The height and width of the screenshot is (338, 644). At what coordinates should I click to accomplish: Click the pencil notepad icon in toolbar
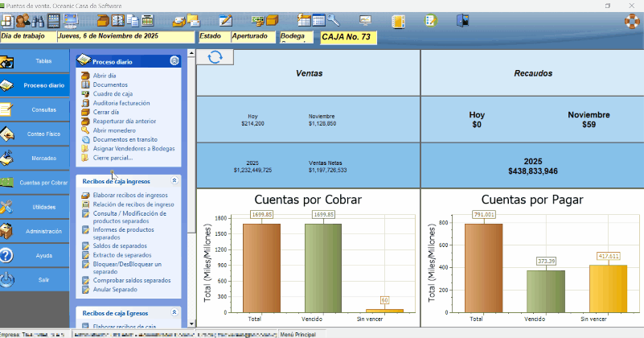[226, 20]
